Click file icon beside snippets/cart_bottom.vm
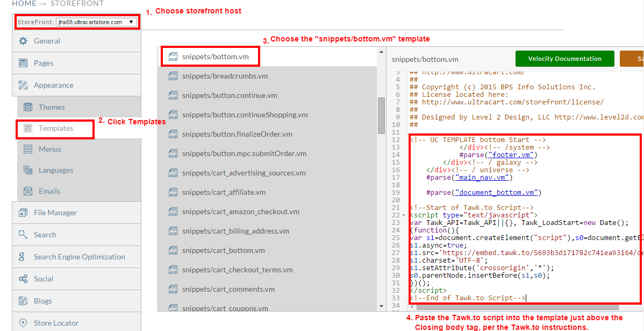Viewport: 644px width, 331px height. point(173,250)
